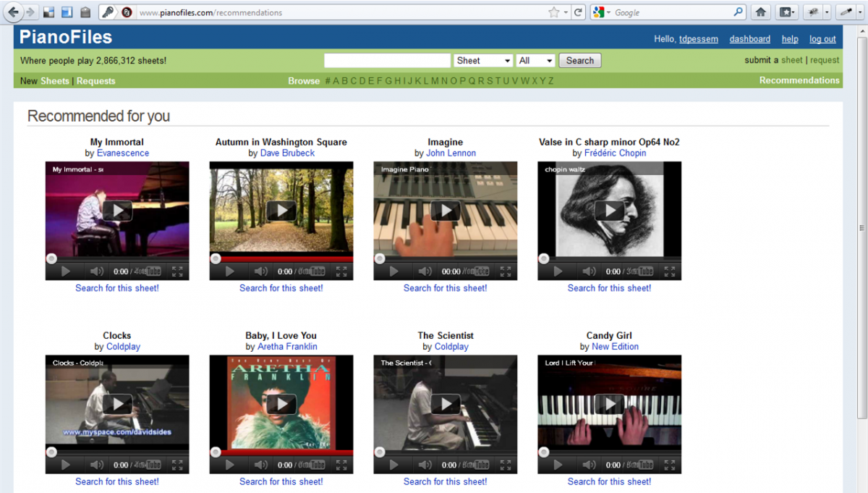Start Autumn in Washington Square from control bar play
The image size is (868, 493).
pyautogui.click(x=230, y=271)
